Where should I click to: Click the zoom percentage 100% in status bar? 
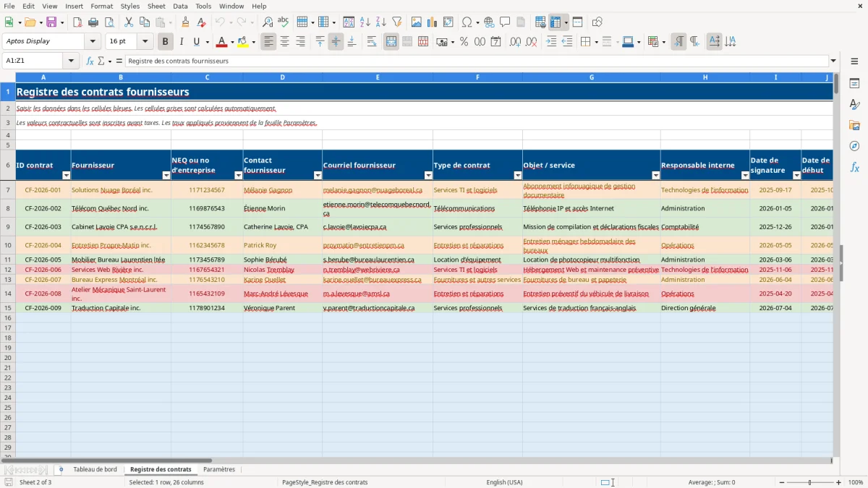click(x=856, y=482)
